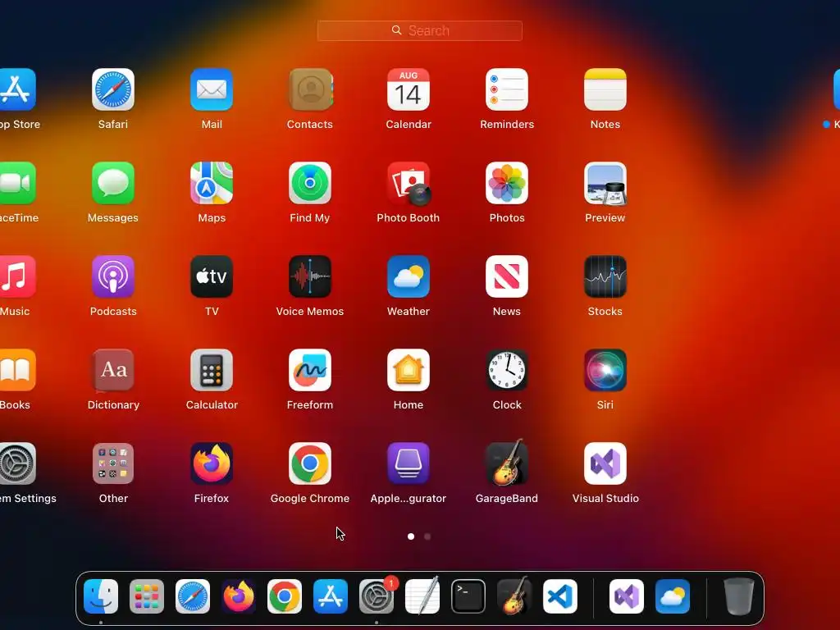
Task: Launch the Mail app
Action: [212, 89]
